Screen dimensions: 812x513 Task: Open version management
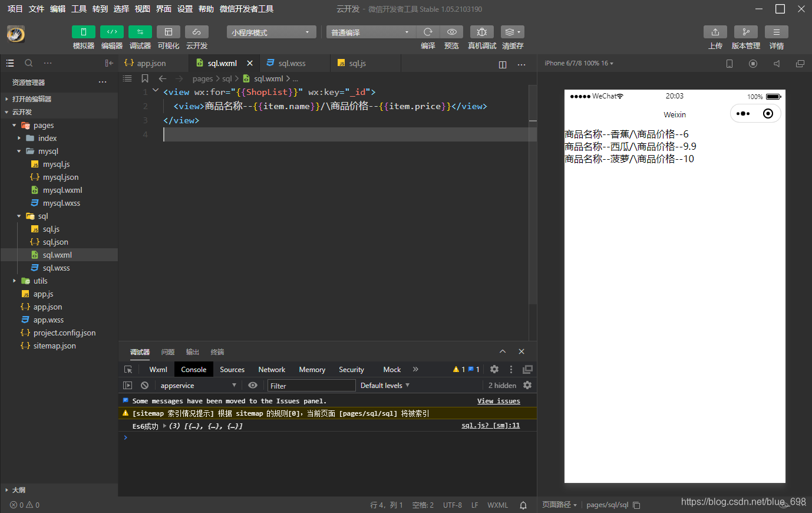click(x=746, y=32)
